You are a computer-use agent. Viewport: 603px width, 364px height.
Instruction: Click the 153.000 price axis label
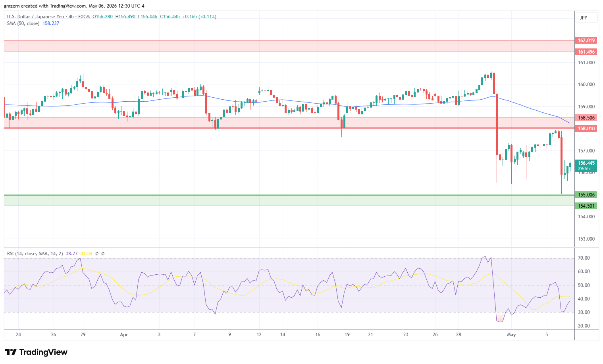(x=586, y=239)
